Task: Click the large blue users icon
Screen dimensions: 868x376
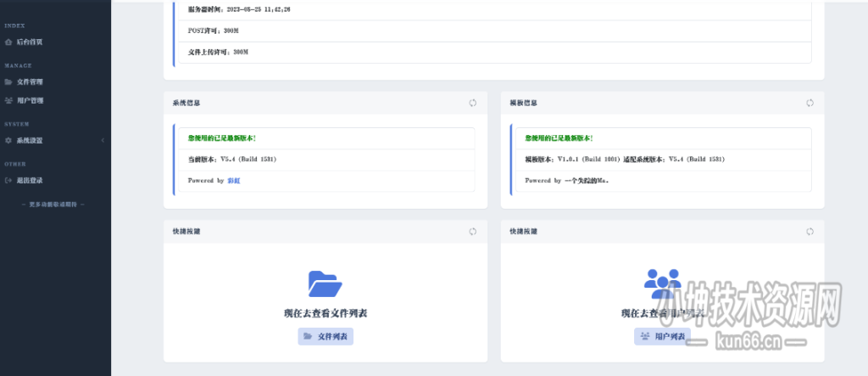Action: (663, 284)
